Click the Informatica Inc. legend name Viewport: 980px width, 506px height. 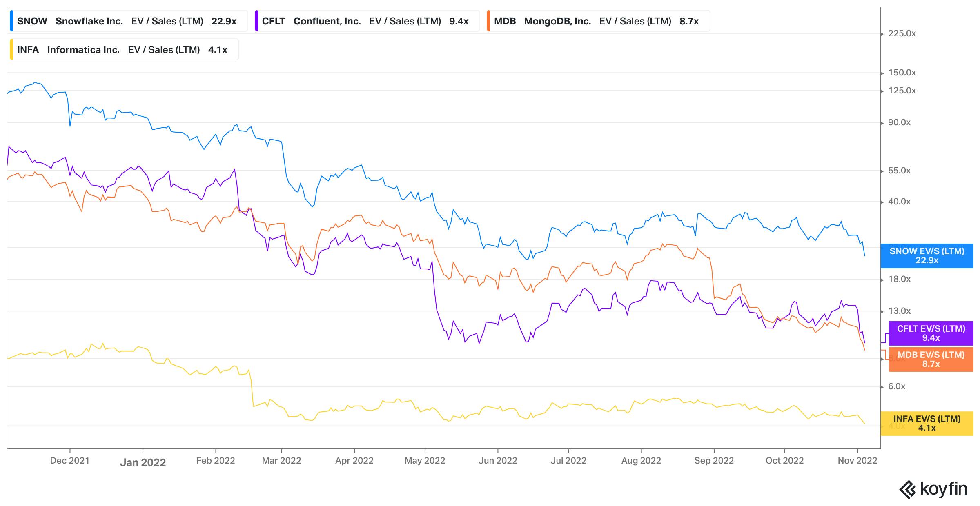[x=83, y=50]
